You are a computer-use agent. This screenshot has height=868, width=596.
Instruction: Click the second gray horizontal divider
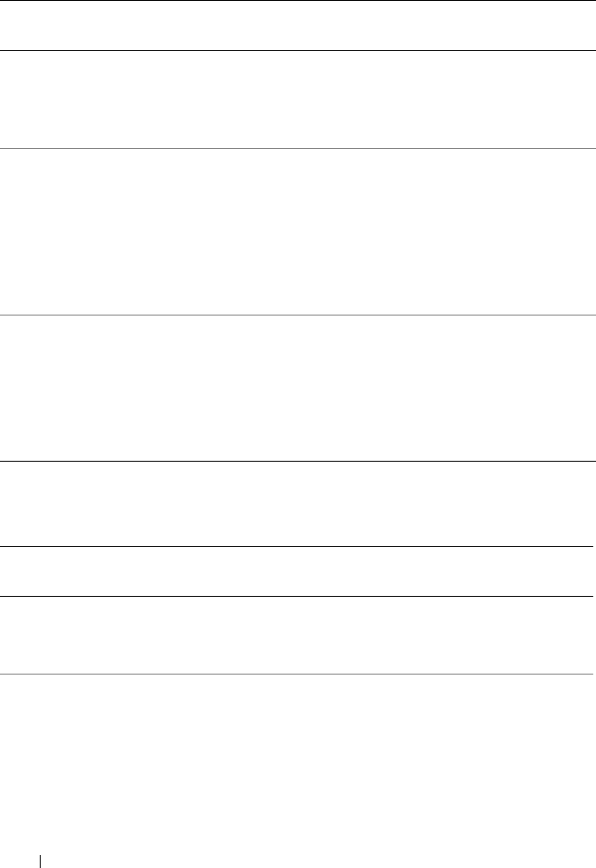coord(298,315)
